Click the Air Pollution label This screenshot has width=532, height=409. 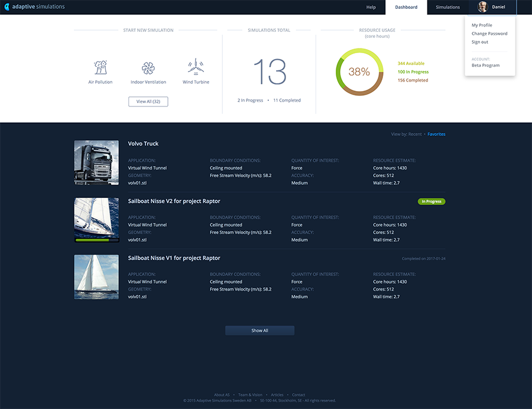point(100,82)
